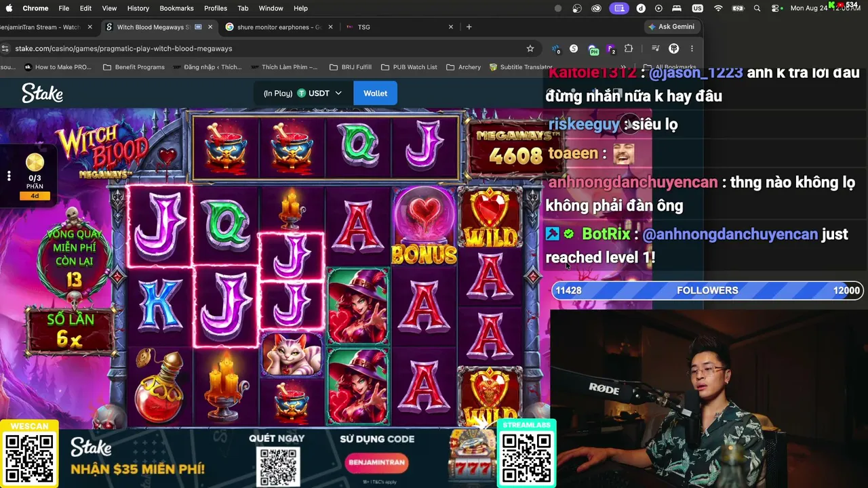Open the File menu

(64, 8)
